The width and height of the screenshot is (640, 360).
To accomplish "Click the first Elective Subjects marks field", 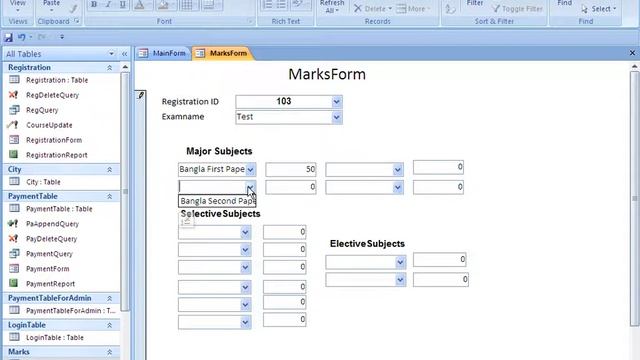I will [439, 260].
